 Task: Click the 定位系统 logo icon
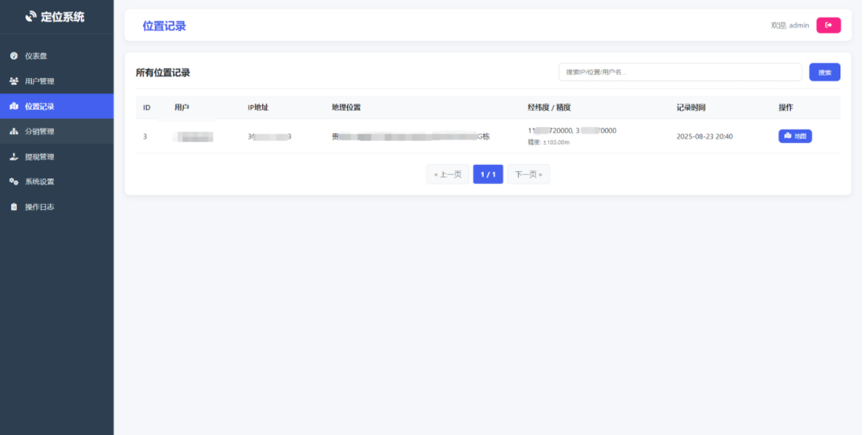[x=31, y=17]
